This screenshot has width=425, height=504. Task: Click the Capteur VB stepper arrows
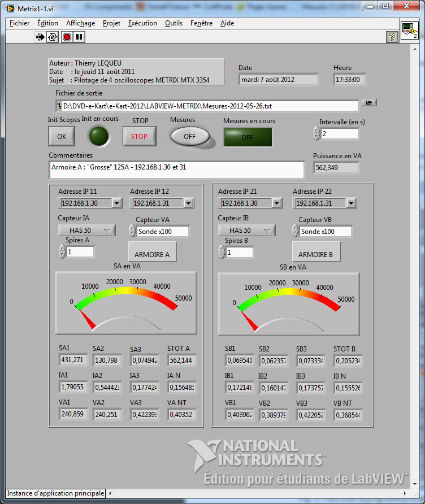(295, 231)
